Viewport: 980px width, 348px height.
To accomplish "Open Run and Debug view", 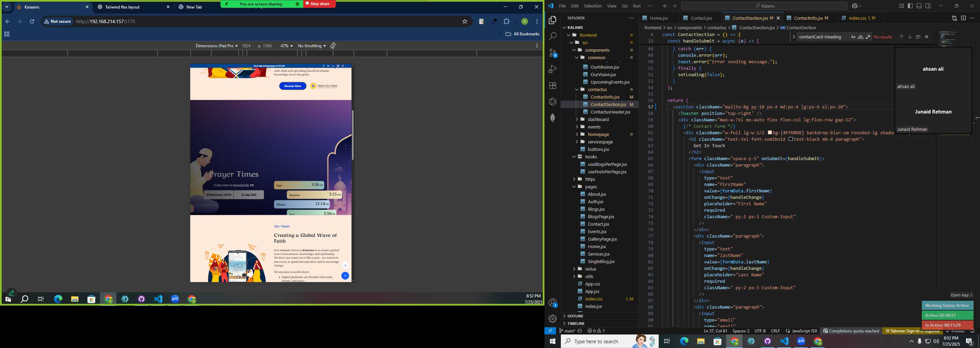I will tap(553, 69).
